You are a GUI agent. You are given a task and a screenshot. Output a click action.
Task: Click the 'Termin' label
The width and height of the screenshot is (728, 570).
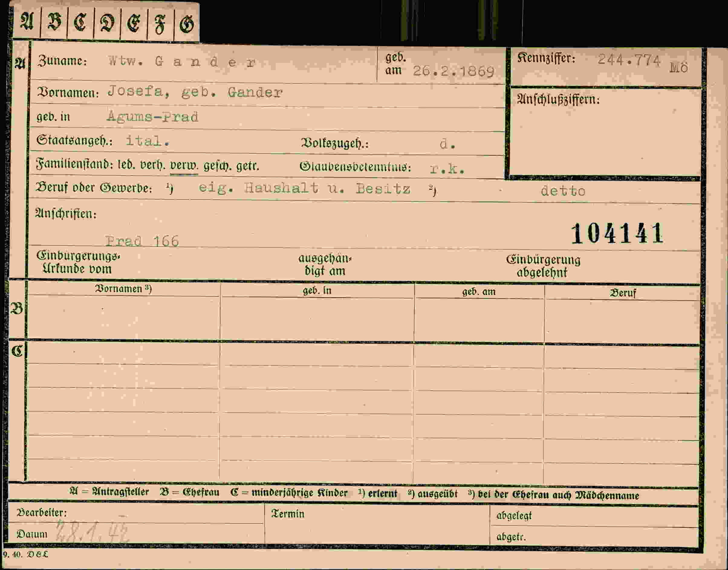(x=288, y=514)
